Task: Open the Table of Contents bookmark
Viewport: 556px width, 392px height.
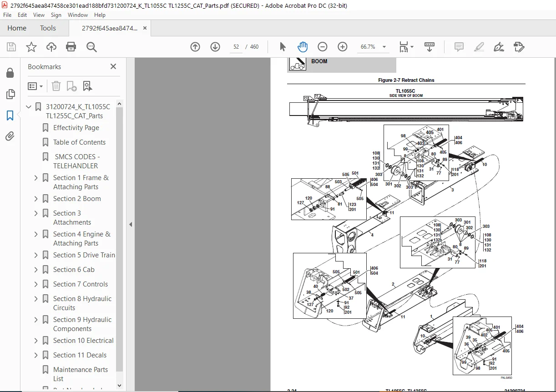Action: (x=79, y=142)
